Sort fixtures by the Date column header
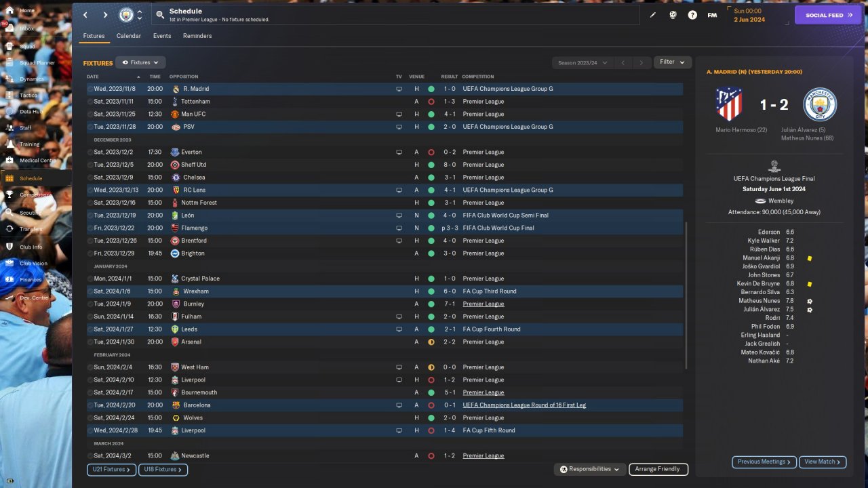This screenshot has height=488, width=868. tap(93, 77)
